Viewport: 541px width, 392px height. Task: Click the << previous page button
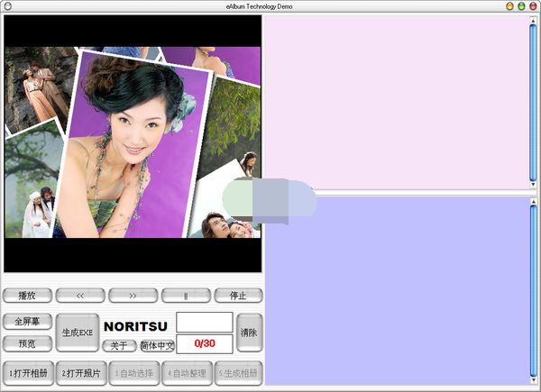79,296
